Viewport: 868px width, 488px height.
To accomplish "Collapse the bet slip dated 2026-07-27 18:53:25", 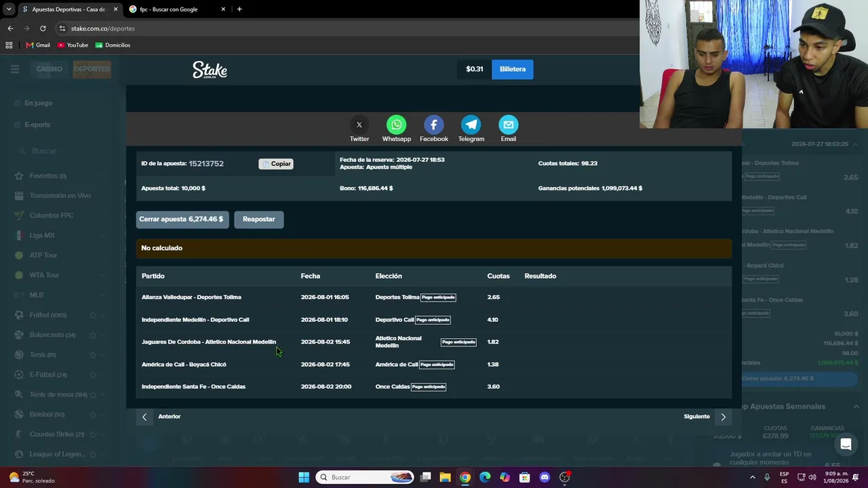I will [x=856, y=144].
